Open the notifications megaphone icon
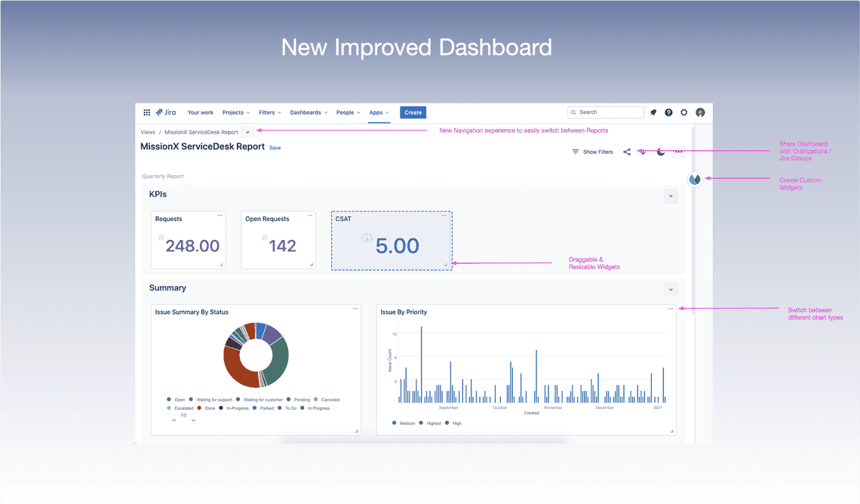 (653, 112)
